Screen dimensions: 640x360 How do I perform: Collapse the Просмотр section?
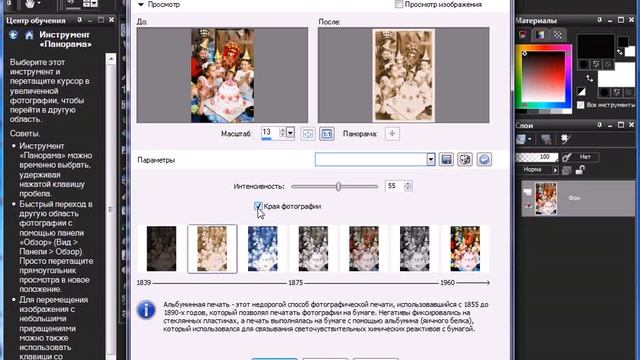pyautogui.click(x=141, y=4)
